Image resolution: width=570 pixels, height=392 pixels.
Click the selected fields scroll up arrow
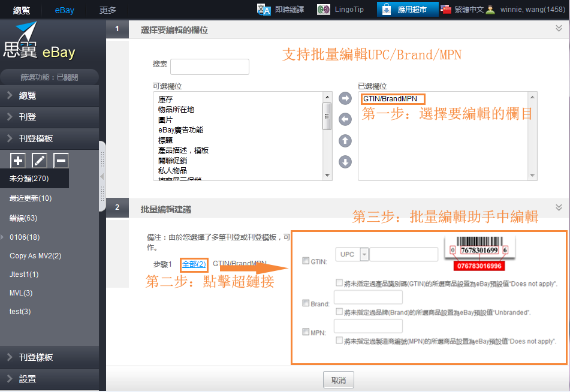(532, 97)
